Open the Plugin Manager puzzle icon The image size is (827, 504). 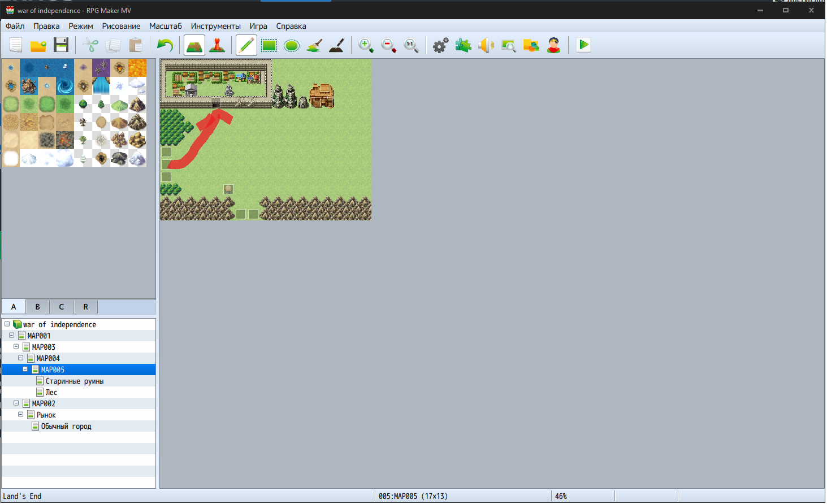click(x=464, y=45)
